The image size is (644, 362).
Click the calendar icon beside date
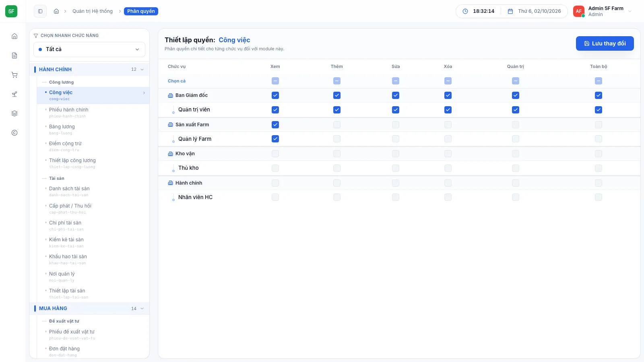point(510,11)
